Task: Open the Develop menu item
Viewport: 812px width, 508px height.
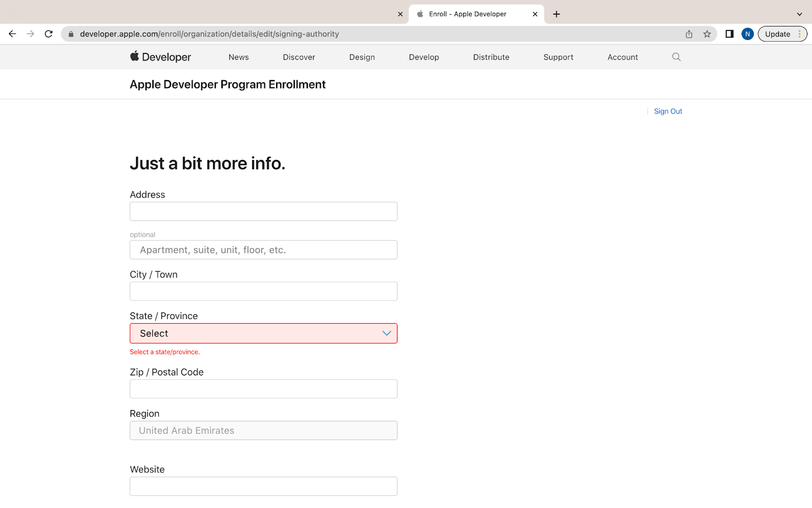Action: tap(424, 57)
